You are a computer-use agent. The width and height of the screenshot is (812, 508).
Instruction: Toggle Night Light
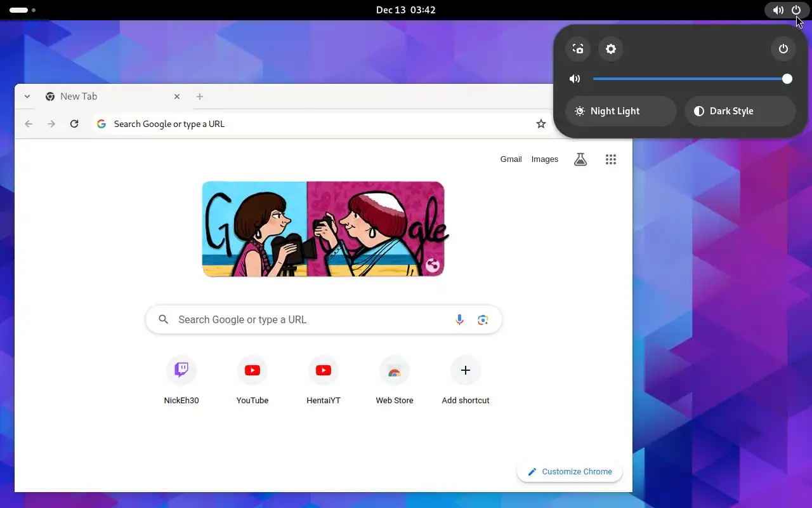click(x=621, y=111)
